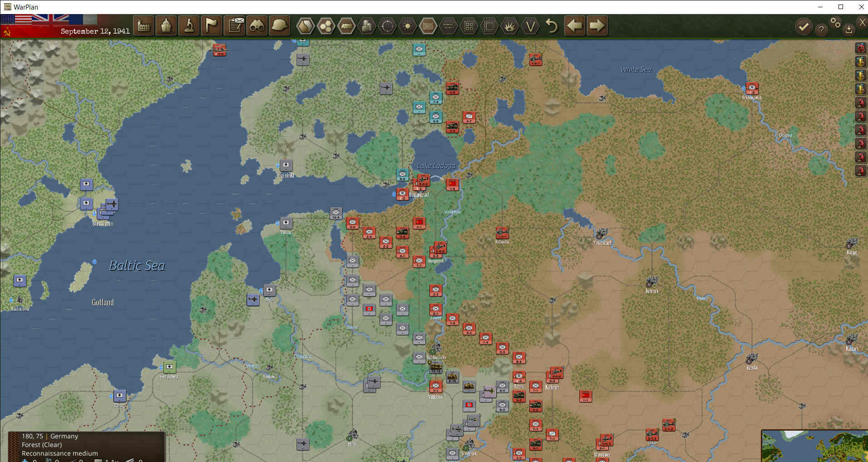The image size is (868, 462).
Task: Open the production factory screen
Action: coord(143,26)
